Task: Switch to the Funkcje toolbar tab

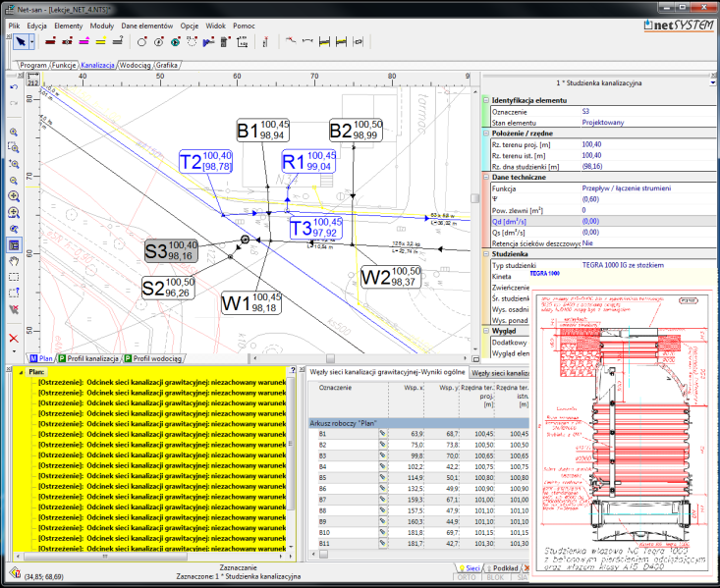Action: click(64, 65)
